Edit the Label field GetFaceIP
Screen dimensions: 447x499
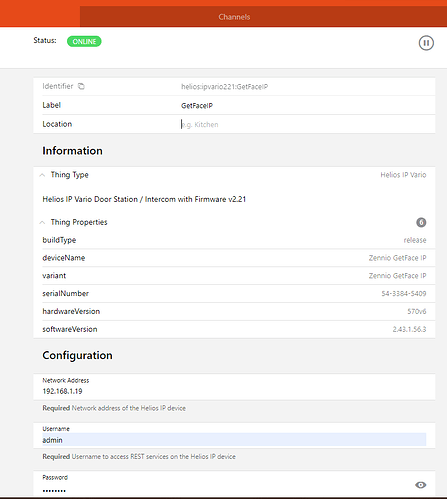303,106
